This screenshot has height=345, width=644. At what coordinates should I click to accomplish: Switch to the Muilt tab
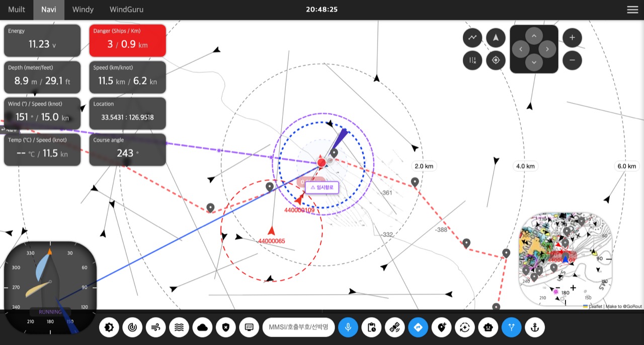[x=17, y=10]
